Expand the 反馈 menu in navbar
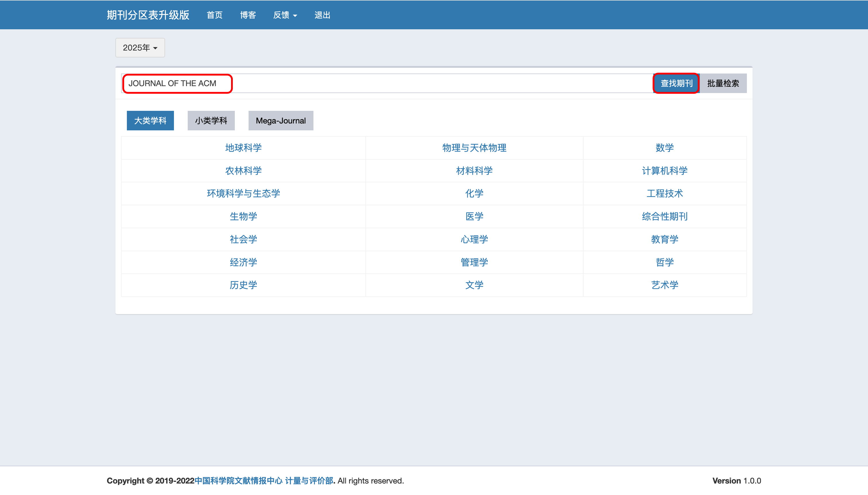Image resolution: width=868 pixels, height=495 pixels. pyautogui.click(x=285, y=15)
